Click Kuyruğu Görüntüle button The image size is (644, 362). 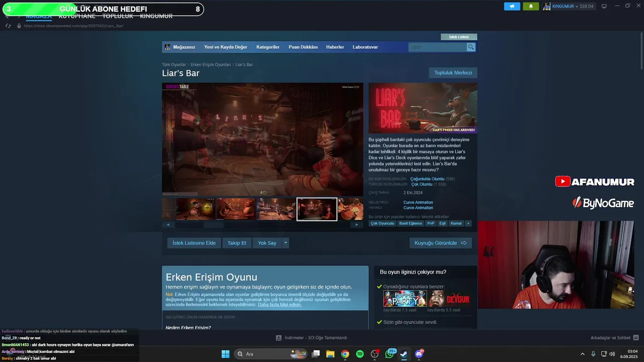(440, 243)
